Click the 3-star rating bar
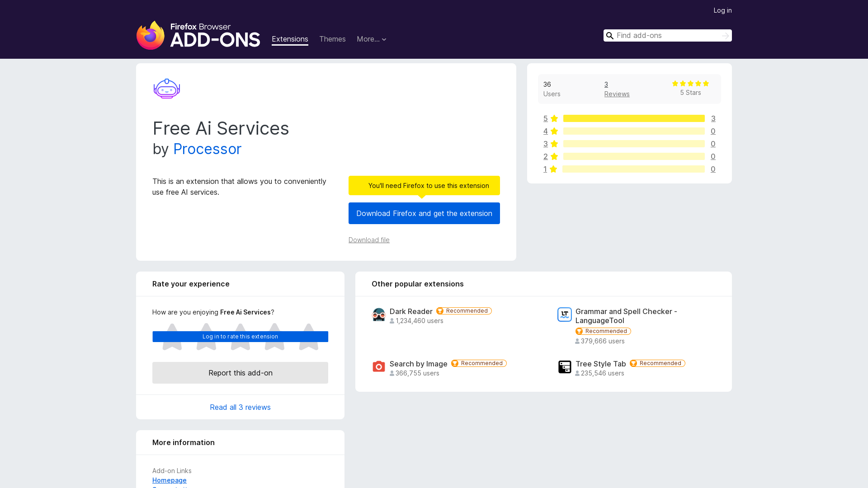The width and height of the screenshot is (868, 488). [634, 144]
